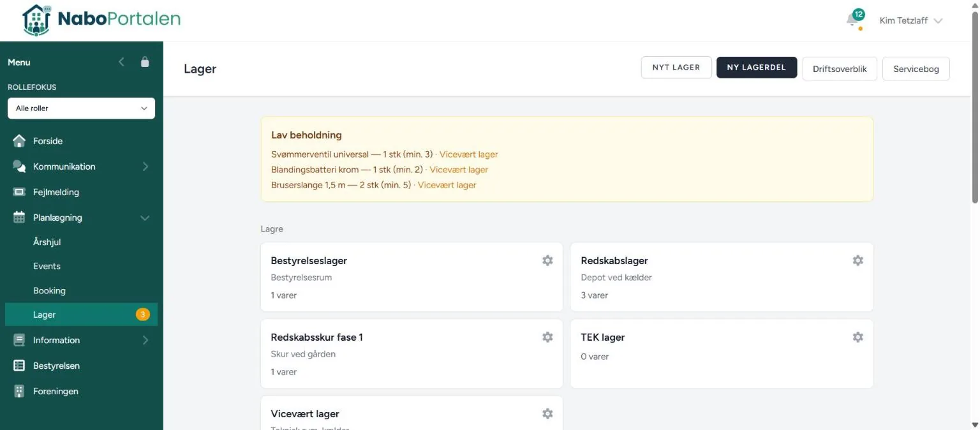Image resolution: width=980 pixels, height=430 pixels.
Task: Select the Lager menu item
Action: coord(81,315)
